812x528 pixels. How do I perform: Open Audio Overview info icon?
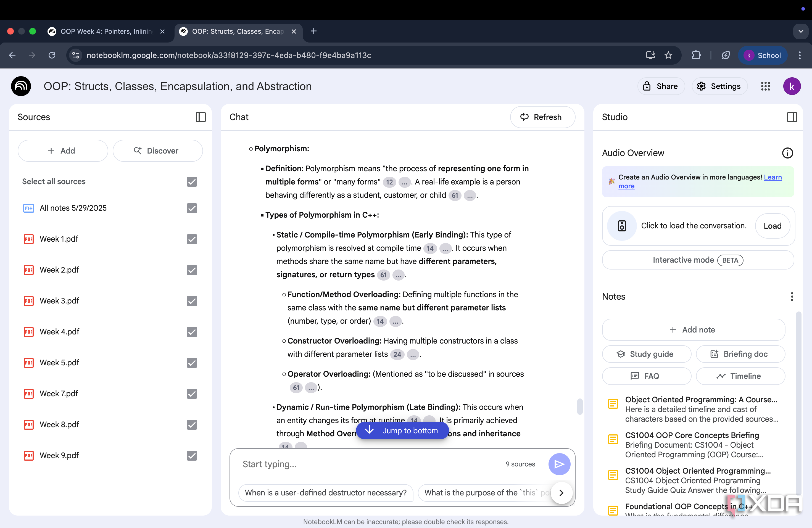[787, 153]
